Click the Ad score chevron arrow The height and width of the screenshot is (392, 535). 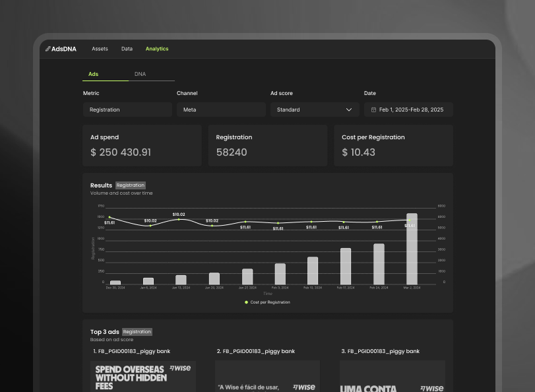tap(349, 110)
